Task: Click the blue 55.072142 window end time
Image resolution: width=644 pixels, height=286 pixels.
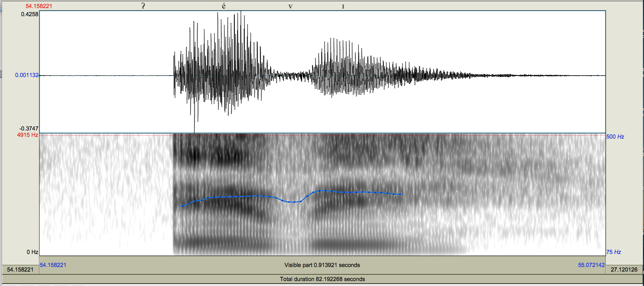Action: click(591, 265)
